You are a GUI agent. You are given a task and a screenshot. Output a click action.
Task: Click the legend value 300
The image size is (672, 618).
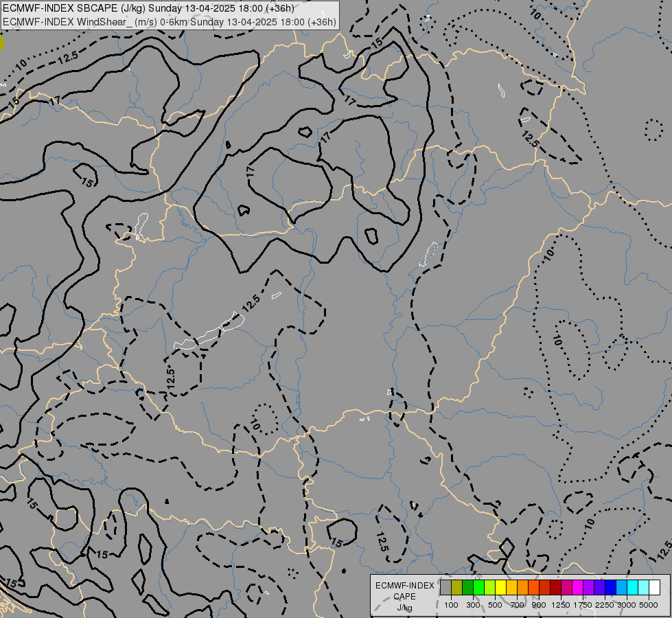(473, 605)
